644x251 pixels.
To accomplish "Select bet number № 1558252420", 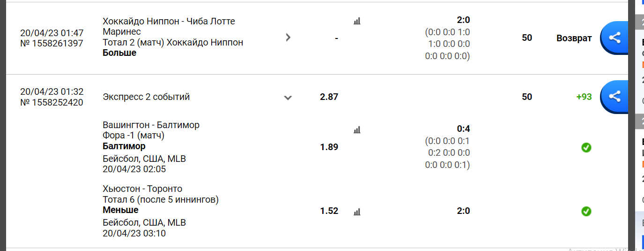I will tap(52, 102).
